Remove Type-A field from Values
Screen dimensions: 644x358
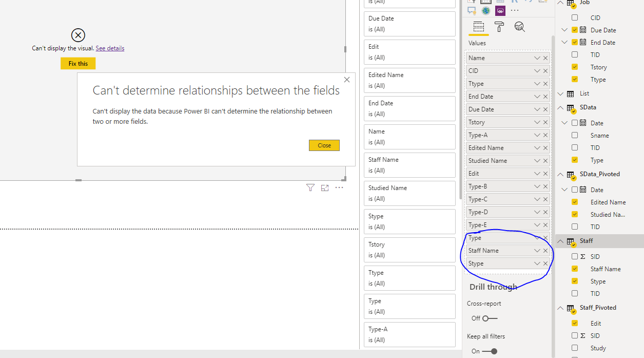tap(545, 135)
